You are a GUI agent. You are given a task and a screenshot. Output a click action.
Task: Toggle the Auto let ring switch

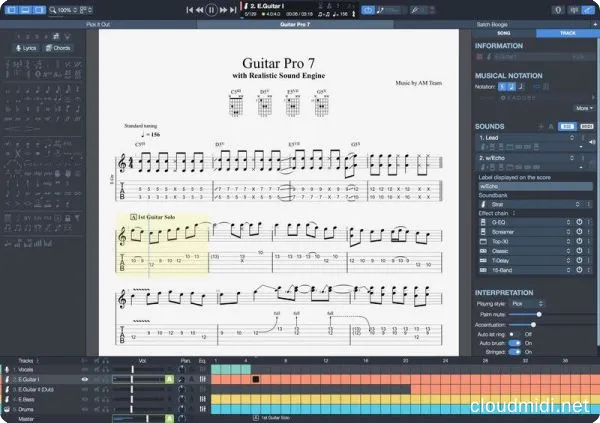[515, 333]
